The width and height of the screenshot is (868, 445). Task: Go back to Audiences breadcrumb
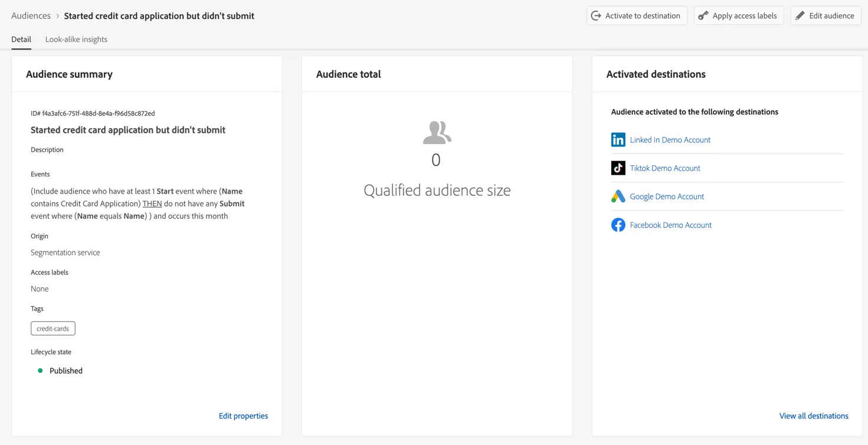[x=31, y=16]
